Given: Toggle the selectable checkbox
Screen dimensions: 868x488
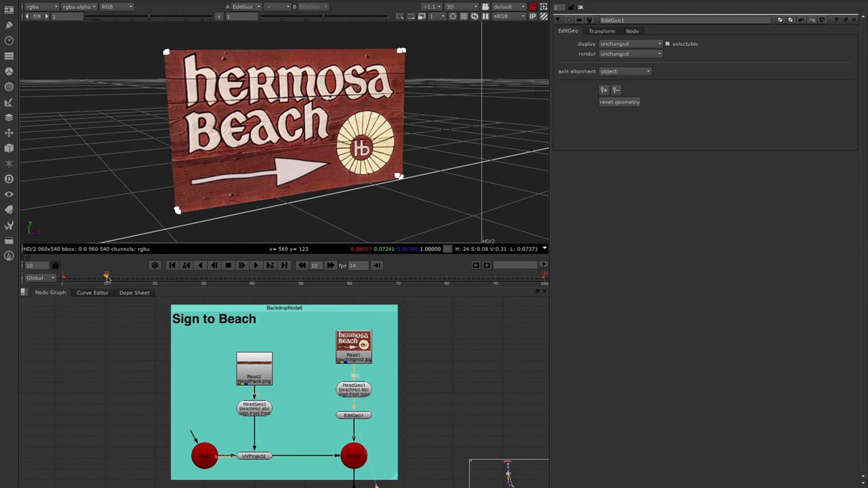Looking at the screenshot, I should [667, 44].
